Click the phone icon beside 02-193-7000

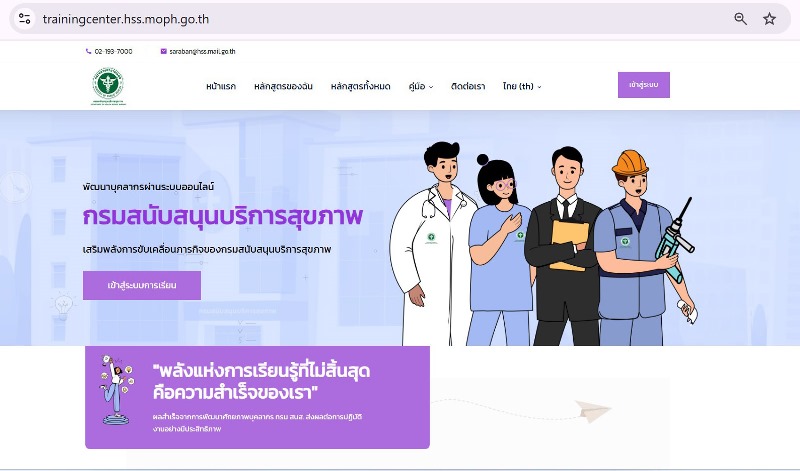(88, 51)
